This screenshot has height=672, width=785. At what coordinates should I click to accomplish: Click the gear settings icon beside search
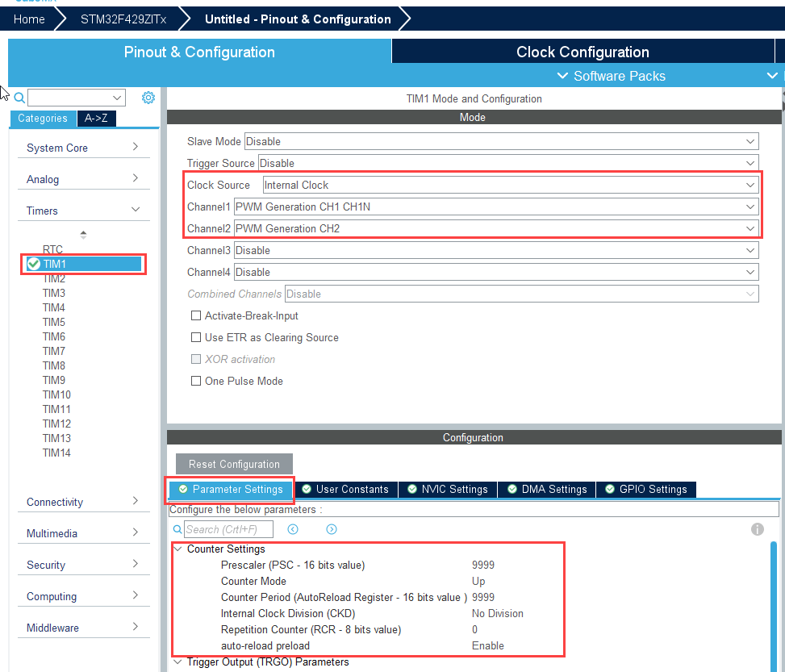pyautogui.click(x=148, y=98)
